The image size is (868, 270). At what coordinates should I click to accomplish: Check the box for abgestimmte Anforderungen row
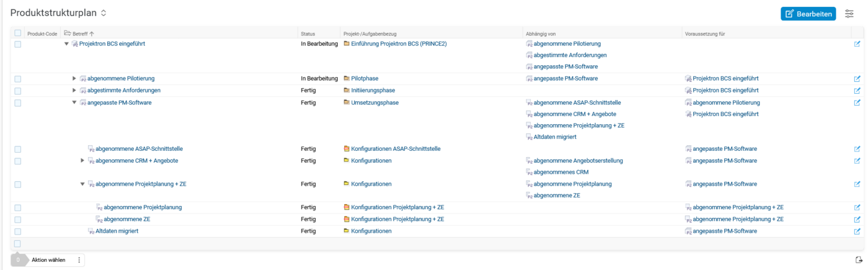[17, 91]
